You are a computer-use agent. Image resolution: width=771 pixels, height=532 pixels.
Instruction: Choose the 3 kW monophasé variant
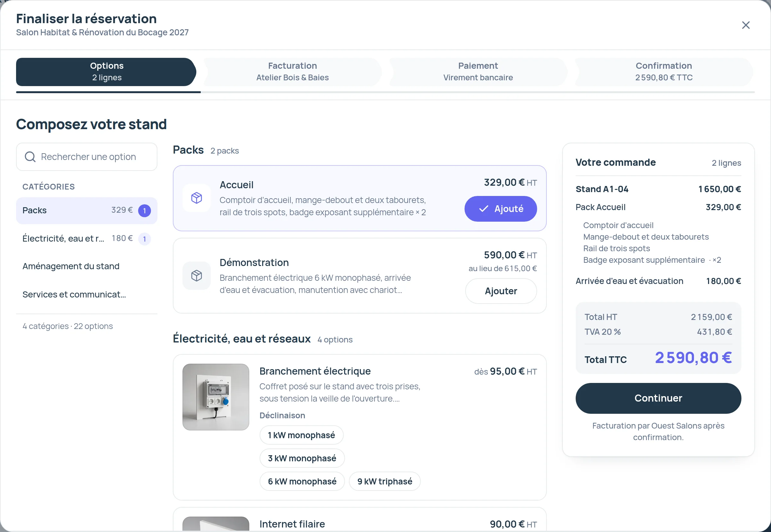[x=302, y=458]
